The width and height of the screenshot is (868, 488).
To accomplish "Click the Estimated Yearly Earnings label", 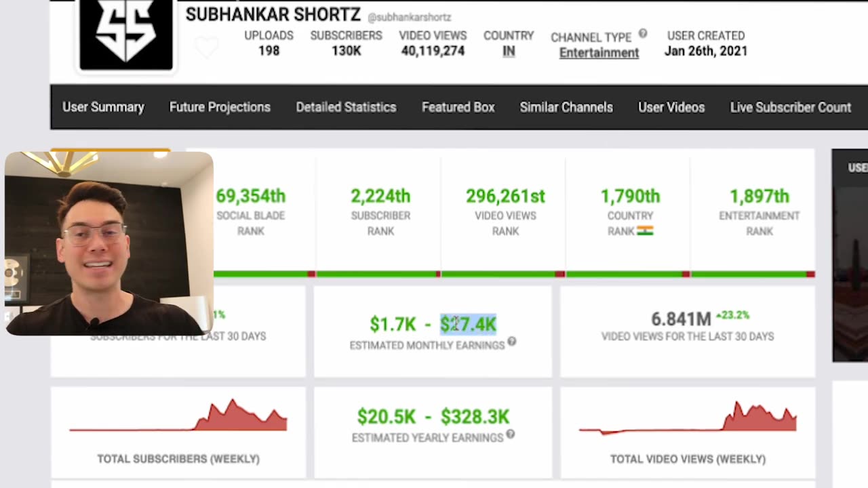I will [x=427, y=438].
